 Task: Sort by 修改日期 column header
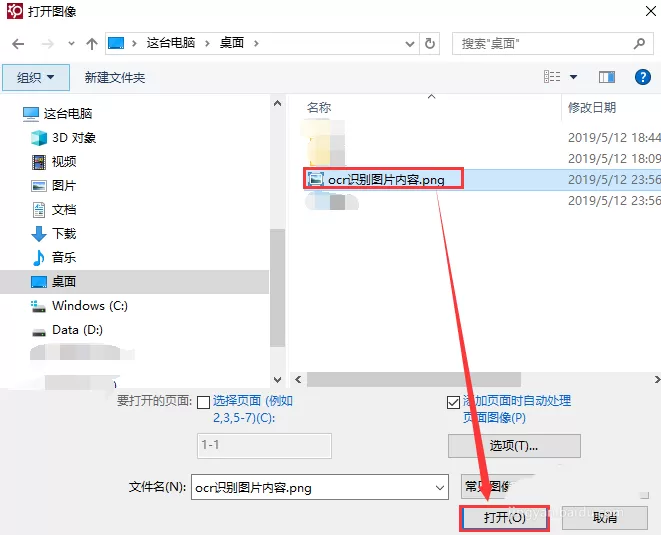(592, 108)
